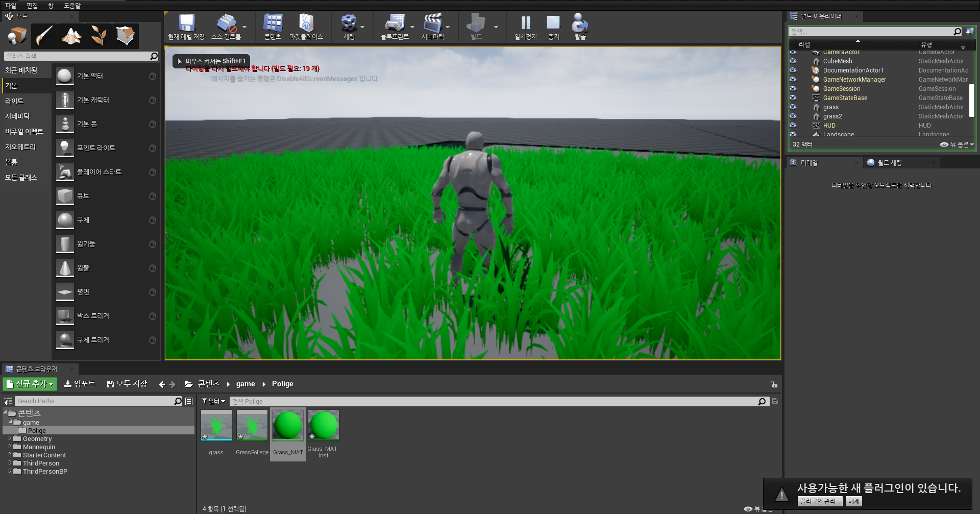Open the Edit menu

pos(32,6)
